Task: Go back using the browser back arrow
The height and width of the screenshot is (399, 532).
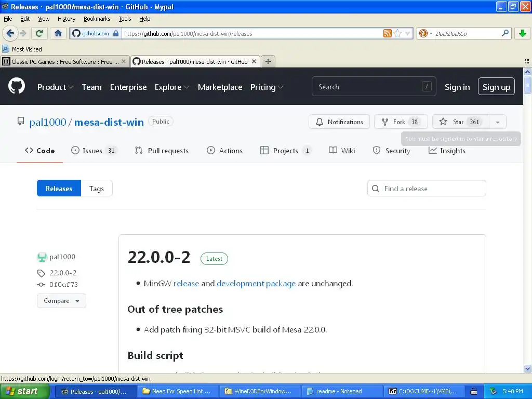Action: point(10,33)
